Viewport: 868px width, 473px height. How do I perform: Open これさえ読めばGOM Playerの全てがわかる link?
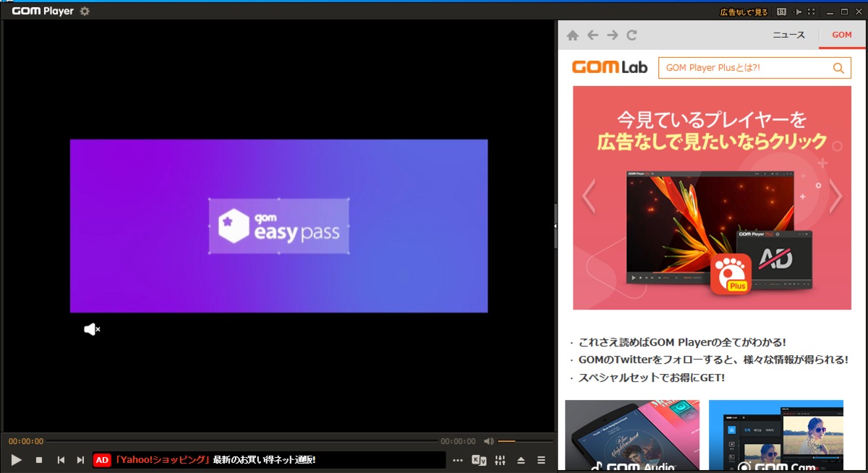pos(682,342)
